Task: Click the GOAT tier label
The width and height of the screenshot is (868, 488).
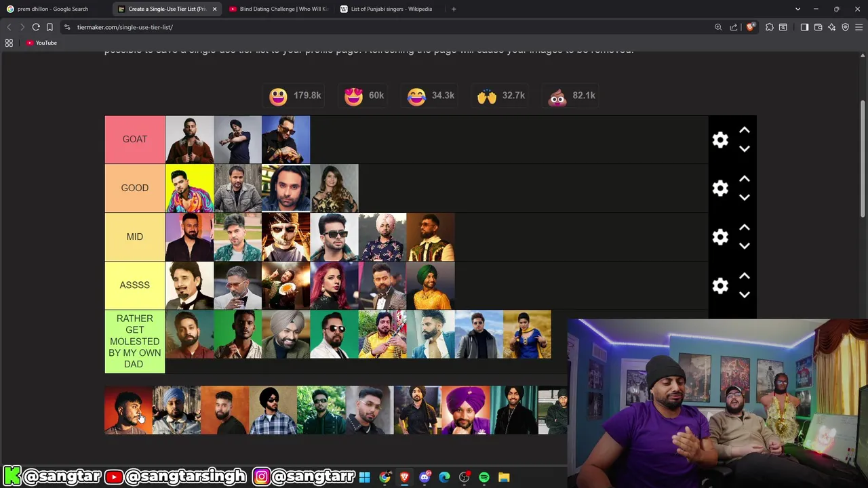Action: point(134,140)
